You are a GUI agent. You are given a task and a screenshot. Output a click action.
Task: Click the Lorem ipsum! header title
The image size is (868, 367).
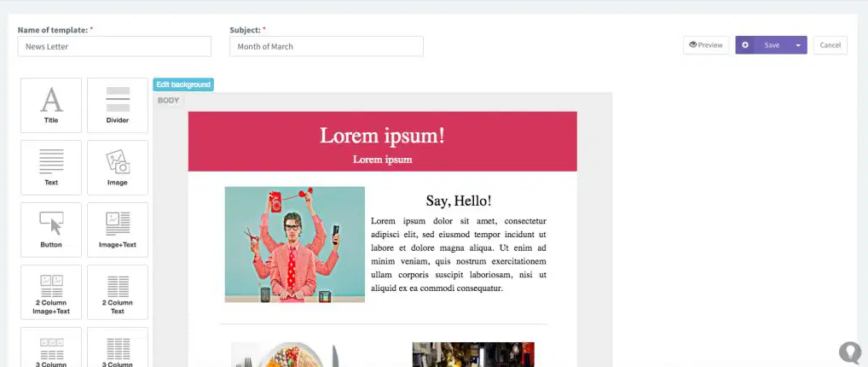click(383, 136)
